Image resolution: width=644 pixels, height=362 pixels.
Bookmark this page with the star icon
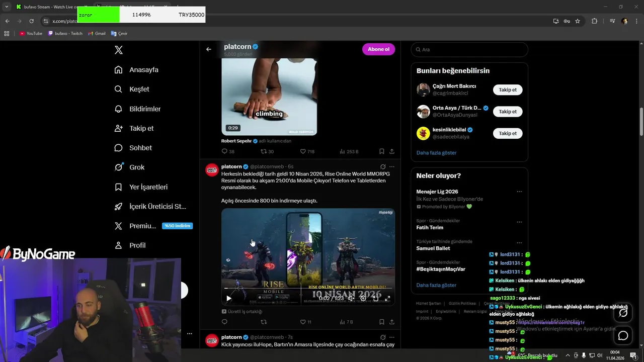(x=578, y=21)
